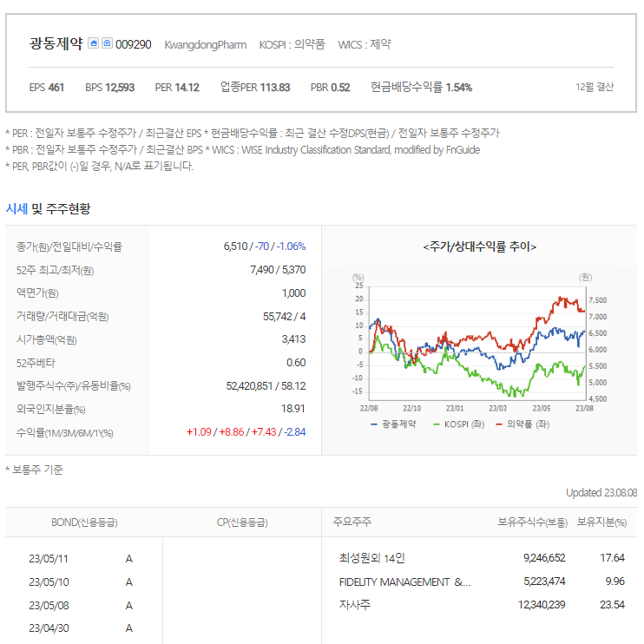This screenshot has height=644, width=644.
Task: Click the 보유지분(%) column header
Action: 601,522
